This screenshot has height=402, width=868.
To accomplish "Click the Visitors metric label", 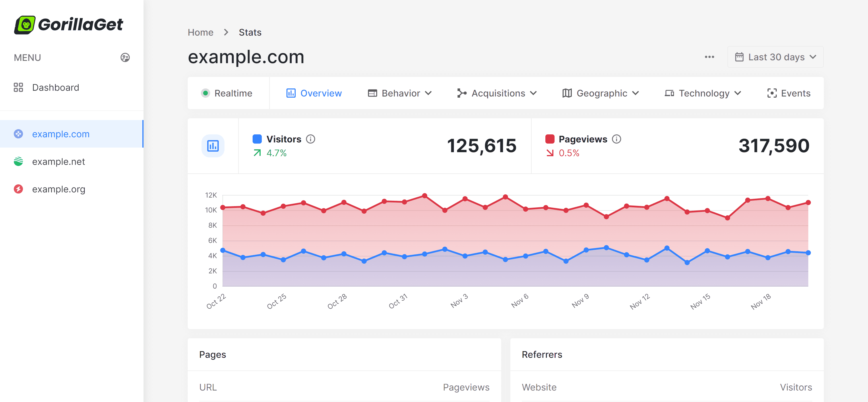I will click(x=284, y=139).
